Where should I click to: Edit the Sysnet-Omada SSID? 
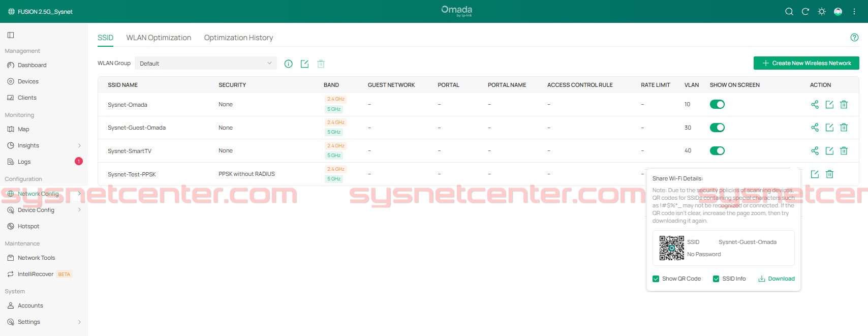tap(829, 105)
